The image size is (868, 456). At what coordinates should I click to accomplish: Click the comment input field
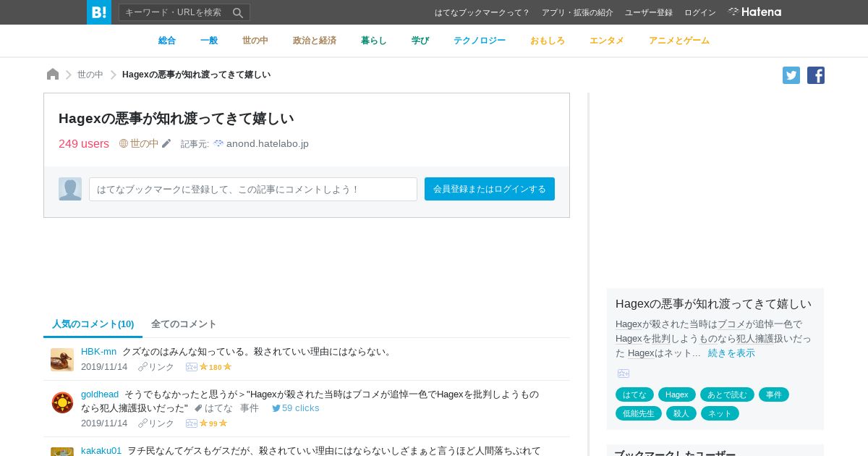(253, 189)
